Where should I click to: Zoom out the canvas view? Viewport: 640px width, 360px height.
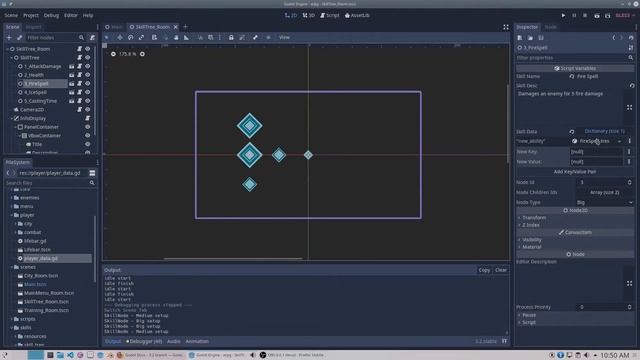(113, 54)
